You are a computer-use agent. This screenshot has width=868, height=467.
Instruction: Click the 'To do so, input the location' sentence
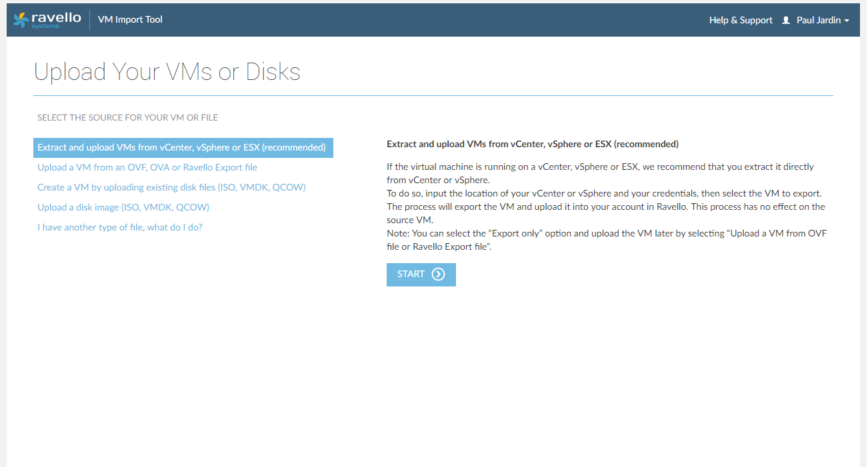click(603, 193)
